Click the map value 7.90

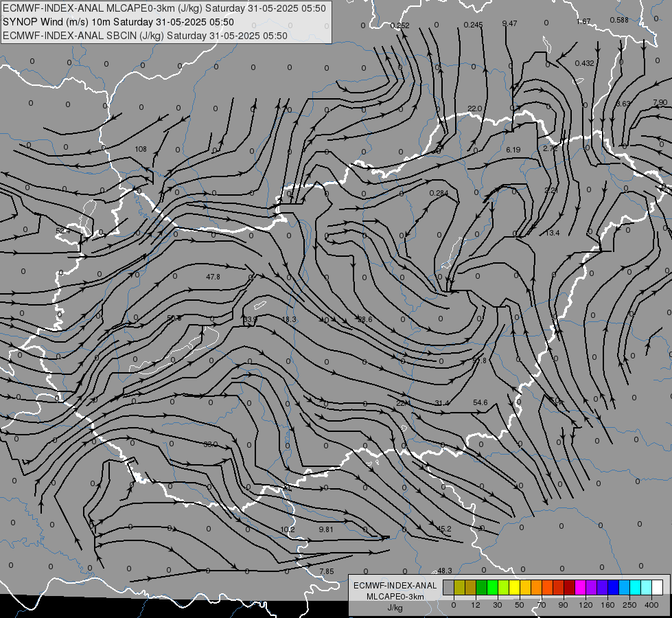[660, 102]
